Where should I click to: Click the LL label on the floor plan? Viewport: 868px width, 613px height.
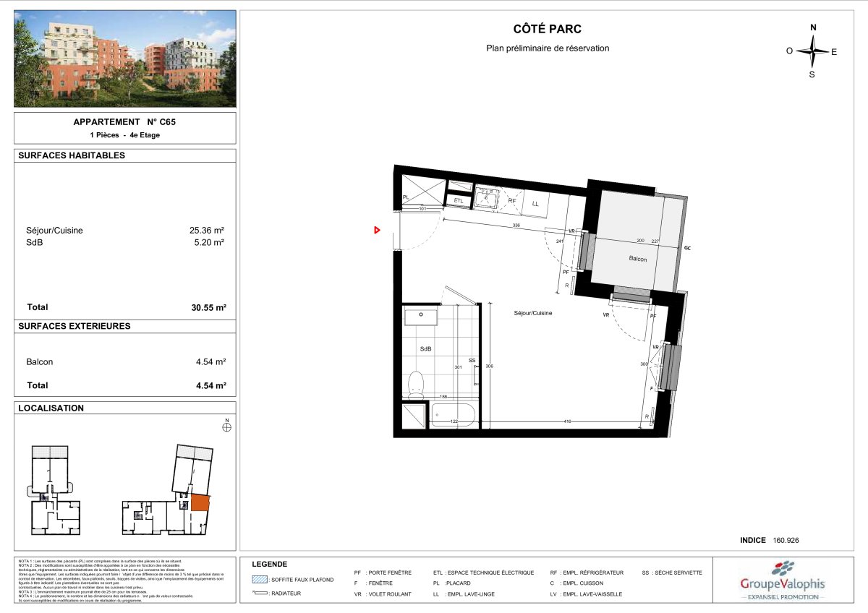pyautogui.click(x=535, y=205)
